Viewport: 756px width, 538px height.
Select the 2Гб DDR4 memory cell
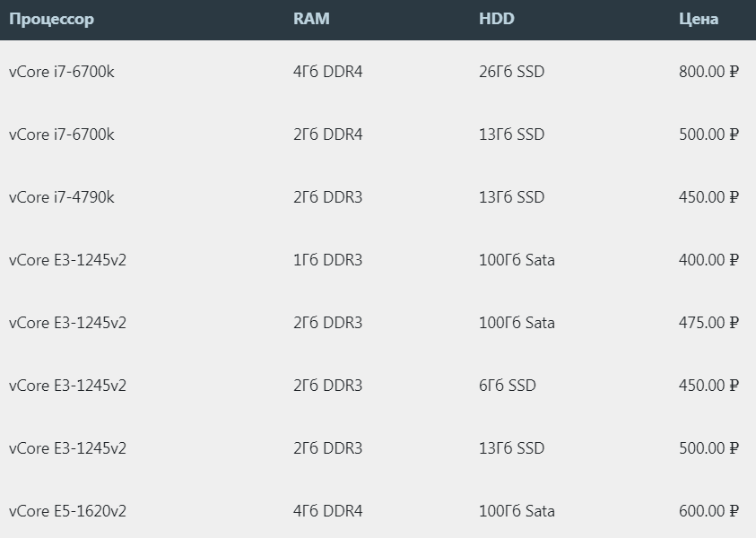(328, 134)
